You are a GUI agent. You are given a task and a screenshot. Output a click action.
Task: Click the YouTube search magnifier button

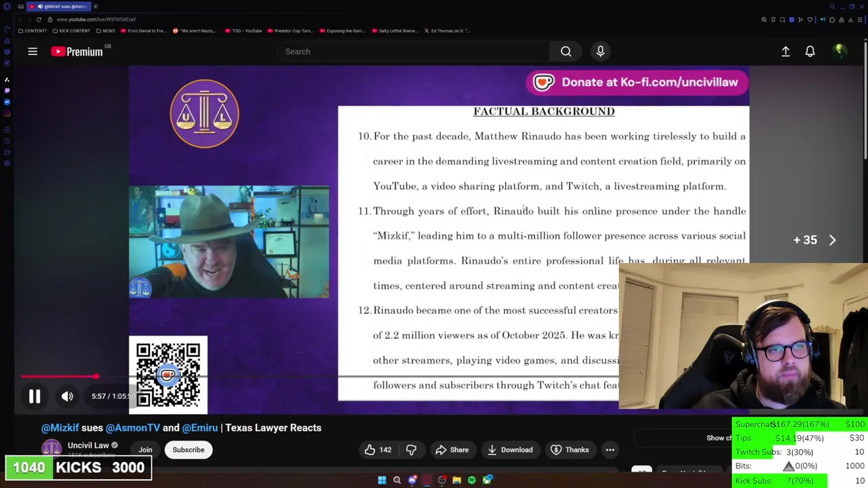[566, 52]
